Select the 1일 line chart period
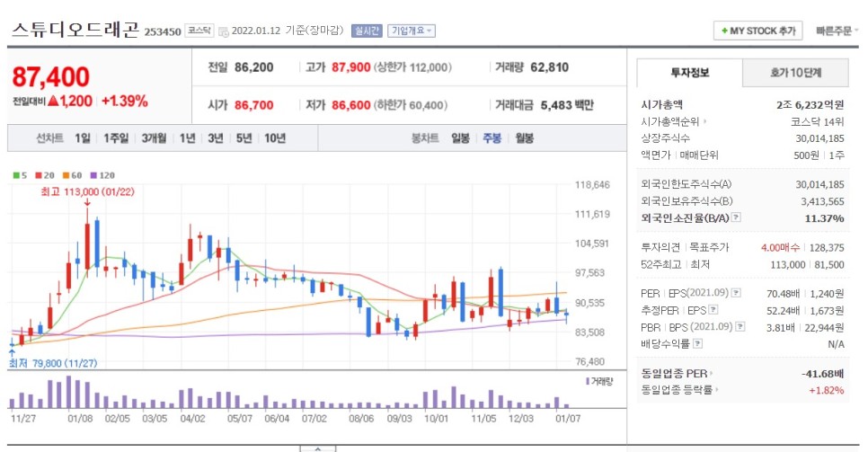Image resolution: width=868 pixels, height=452 pixels. tap(83, 137)
